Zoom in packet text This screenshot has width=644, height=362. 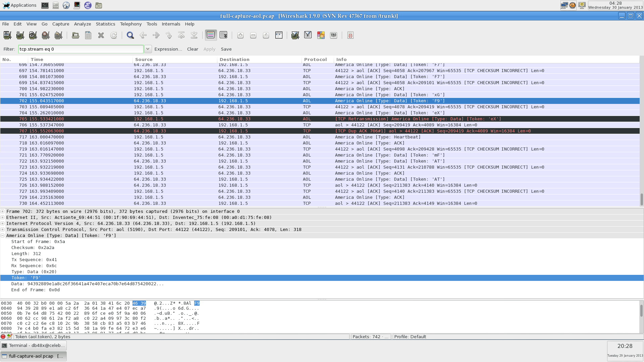240,35
